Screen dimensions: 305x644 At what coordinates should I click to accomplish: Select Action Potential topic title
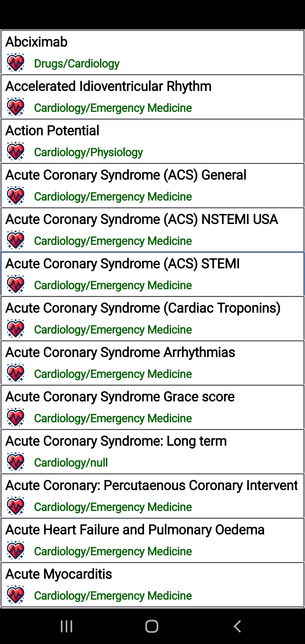point(53,130)
